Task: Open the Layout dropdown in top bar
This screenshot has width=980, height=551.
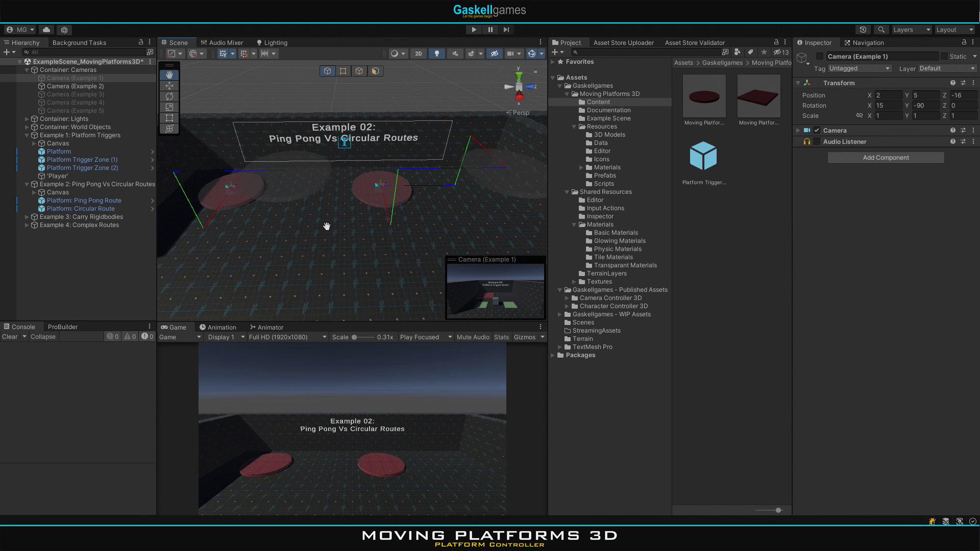Action: pyautogui.click(x=954, y=30)
